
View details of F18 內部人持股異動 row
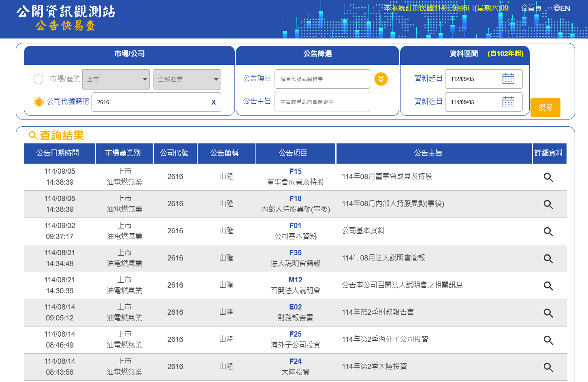point(548,204)
